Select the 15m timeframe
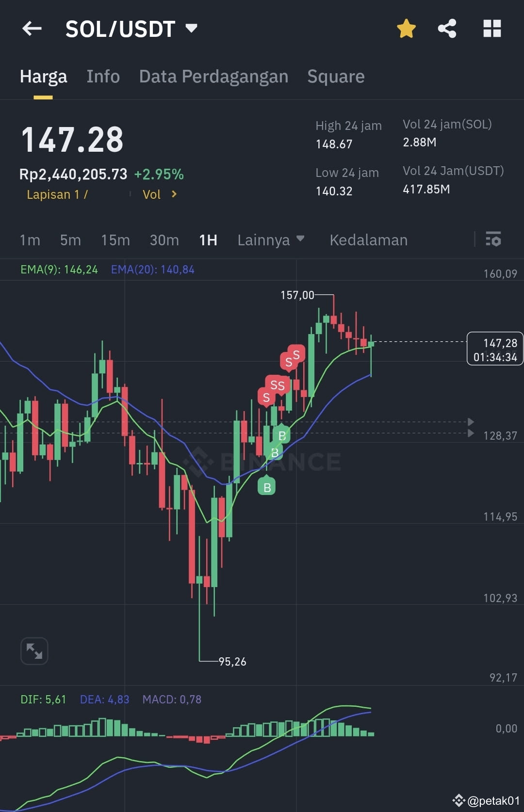 click(x=115, y=239)
